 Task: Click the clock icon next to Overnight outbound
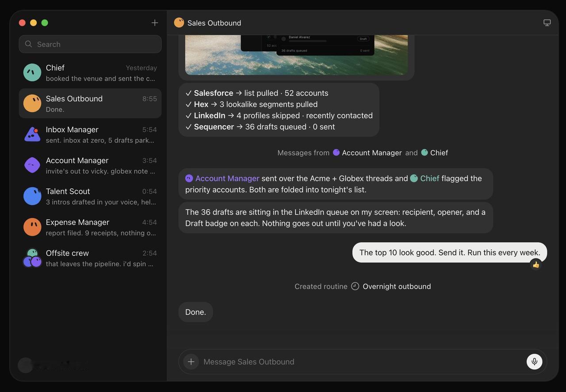point(355,286)
